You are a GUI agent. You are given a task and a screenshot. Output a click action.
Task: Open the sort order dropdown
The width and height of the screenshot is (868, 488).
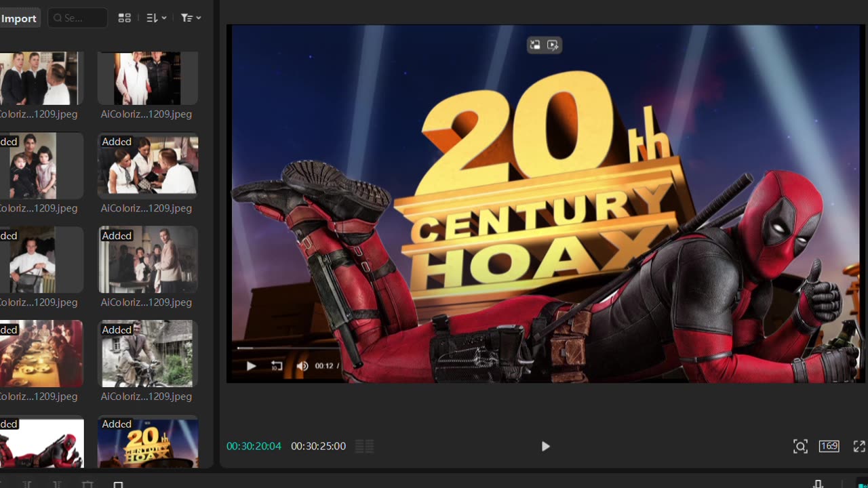(156, 18)
